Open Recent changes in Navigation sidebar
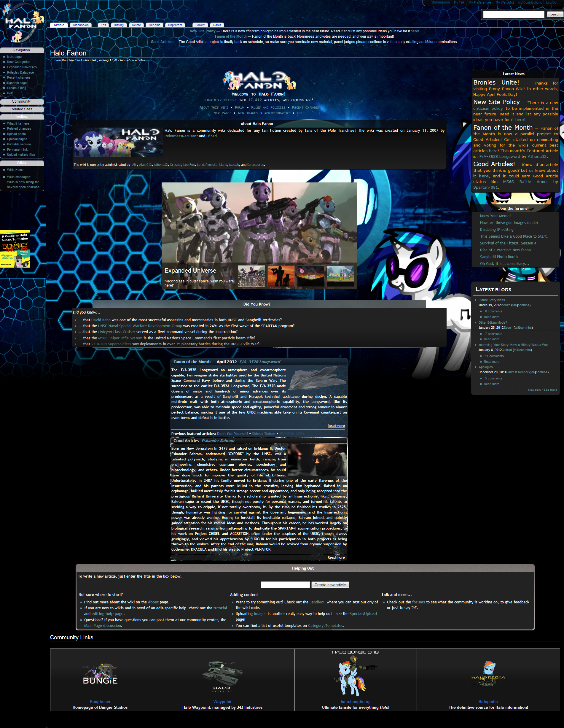Image resolution: width=564 pixels, height=728 pixels. point(19,78)
